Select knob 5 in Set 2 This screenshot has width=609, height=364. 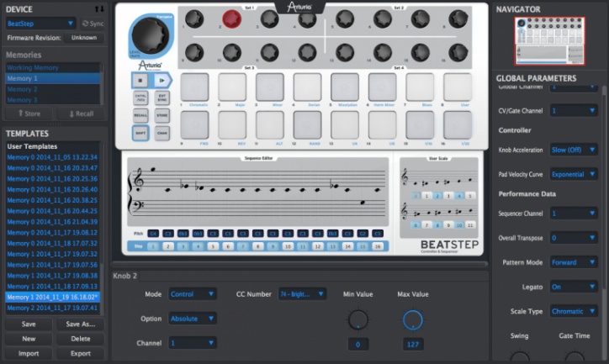(345, 19)
